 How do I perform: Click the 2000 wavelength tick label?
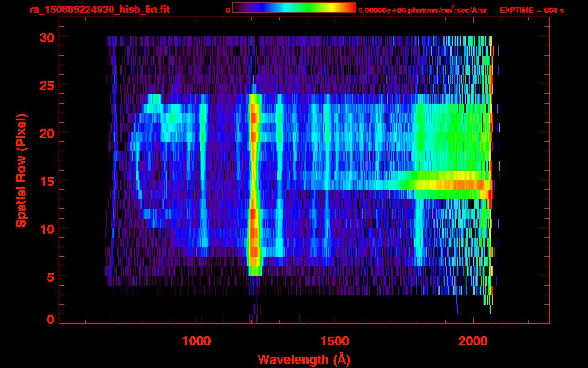tap(473, 341)
